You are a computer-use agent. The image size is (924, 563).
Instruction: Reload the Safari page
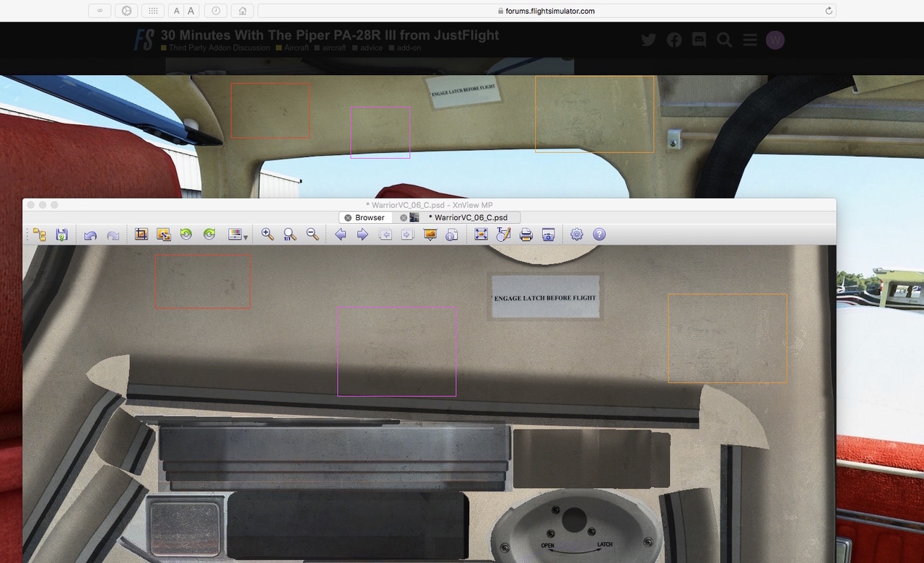[x=829, y=11]
